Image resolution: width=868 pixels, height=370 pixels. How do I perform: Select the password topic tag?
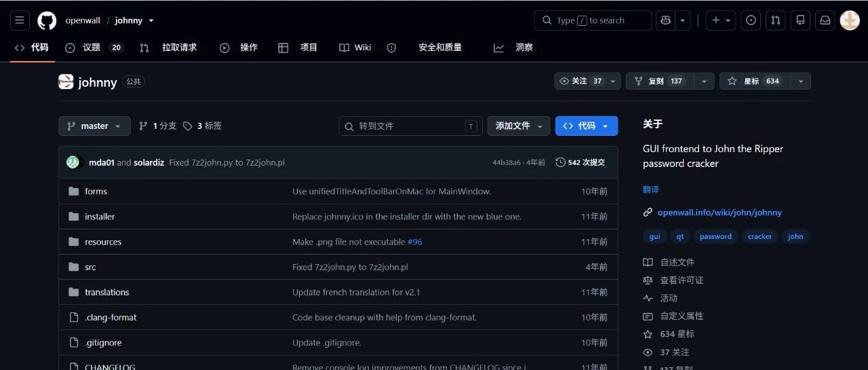pos(715,236)
